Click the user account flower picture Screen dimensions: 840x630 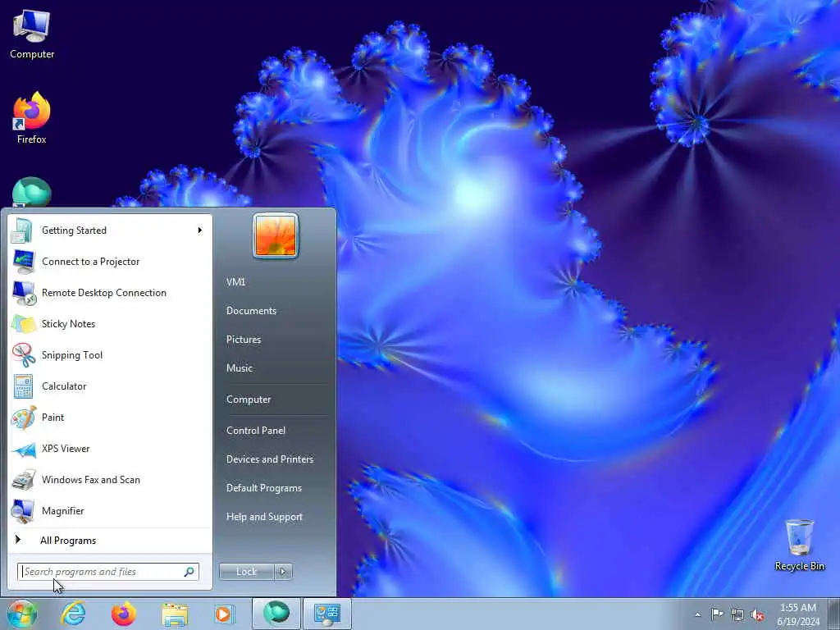pyautogui.click(x=276, y=236)
